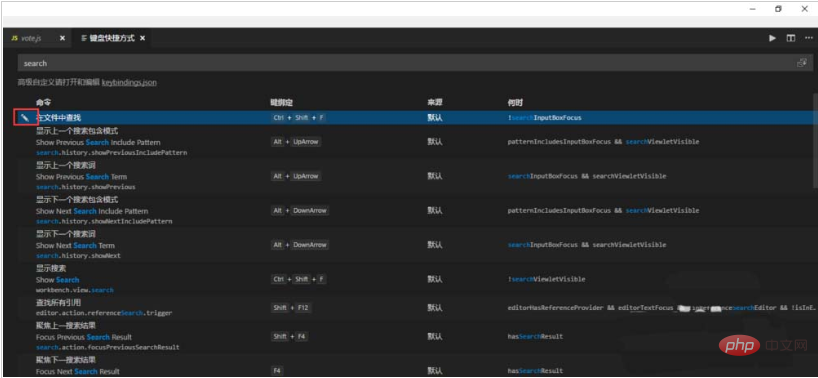Click 'search.history.showNext' command ID
This screenshot has width=818, height=378.
(x=78, y=256)
